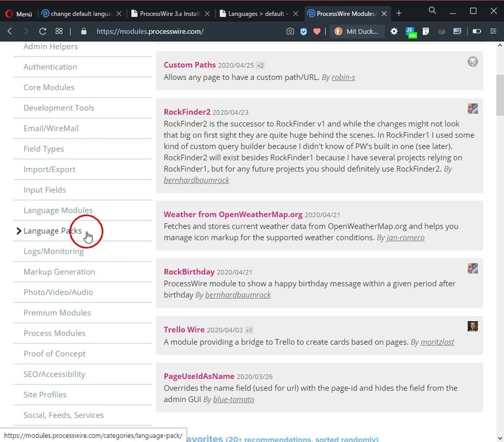Click the tab search magnifier icon

[x=432, y=11]
